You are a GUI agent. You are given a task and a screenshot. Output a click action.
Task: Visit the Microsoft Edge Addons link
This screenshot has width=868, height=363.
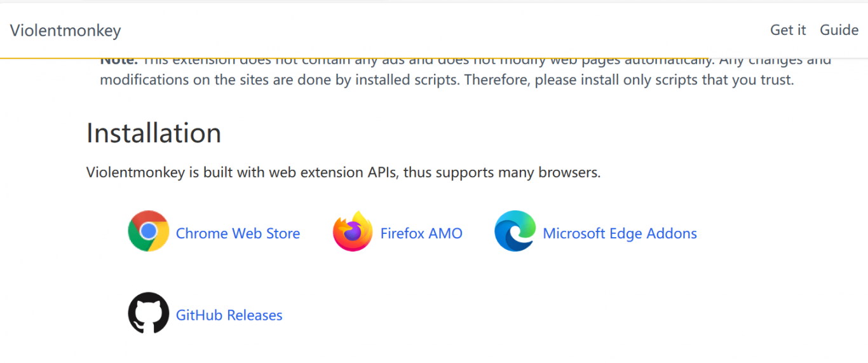[620, 233]
